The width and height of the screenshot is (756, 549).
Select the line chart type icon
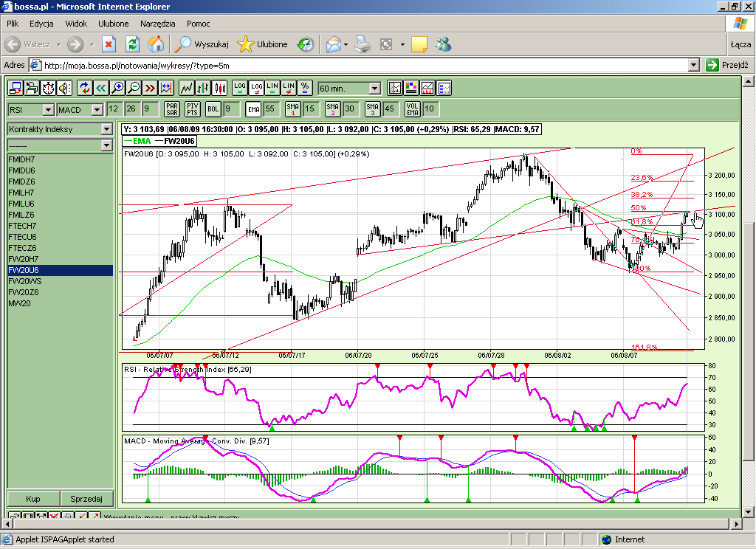click(x=187, y=89)
